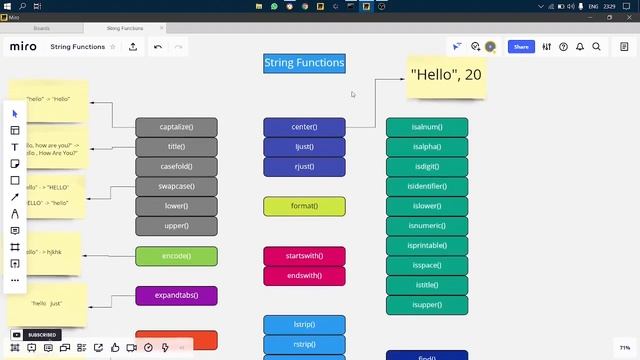The image size is (640, 360).
Task: Star the String Functions board
Action: 113,47
